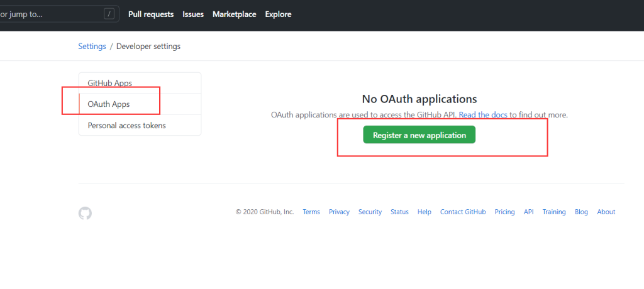Click Register a new application button

pos(419,135)
